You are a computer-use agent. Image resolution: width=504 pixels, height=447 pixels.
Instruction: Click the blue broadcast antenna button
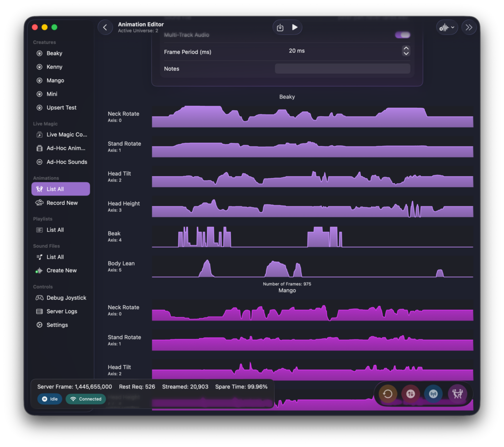[434, 394]
